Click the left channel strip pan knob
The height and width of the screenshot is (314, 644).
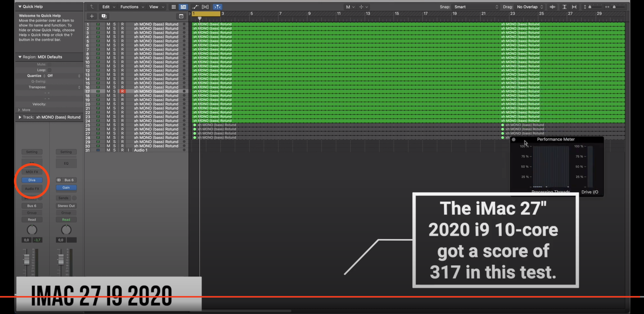(32, 230)
